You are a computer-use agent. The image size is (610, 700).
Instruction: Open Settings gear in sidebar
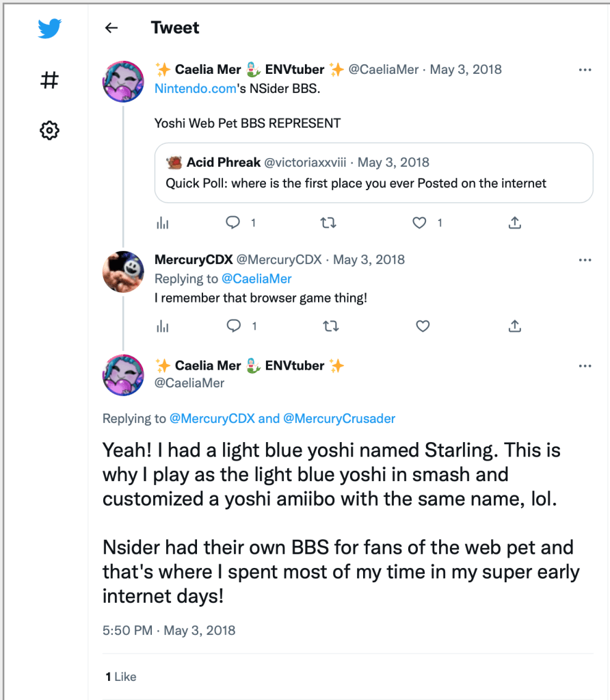point(49,130)
